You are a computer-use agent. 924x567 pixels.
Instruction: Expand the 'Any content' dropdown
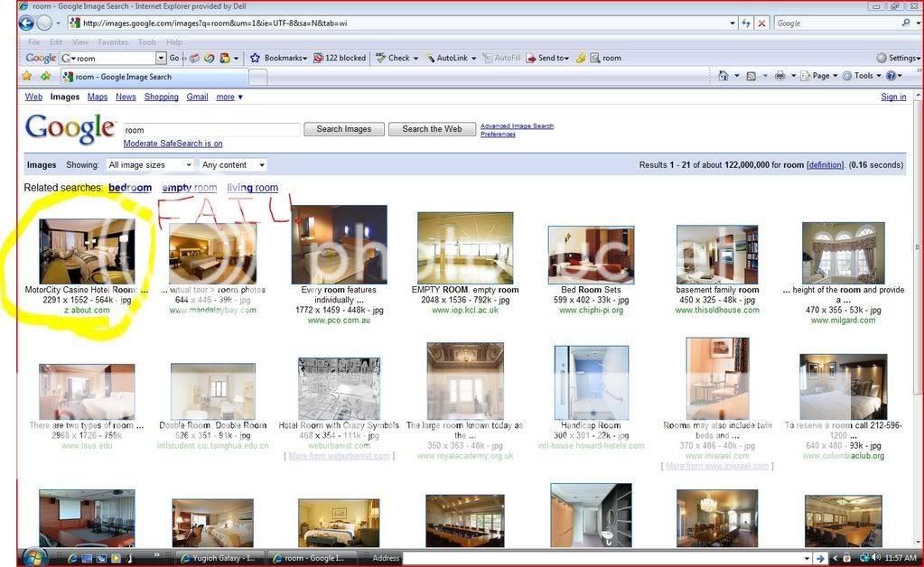[233, 165]
